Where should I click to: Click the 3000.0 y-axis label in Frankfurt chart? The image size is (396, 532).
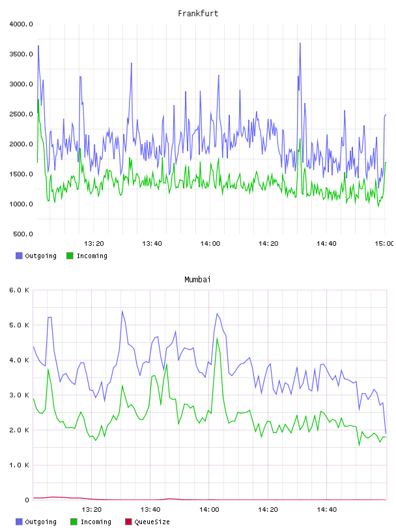point(21,84)
